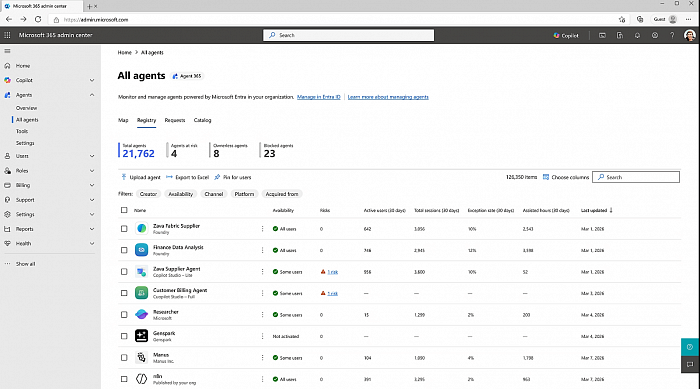Click the Copilot button in header

click(566, 35)
